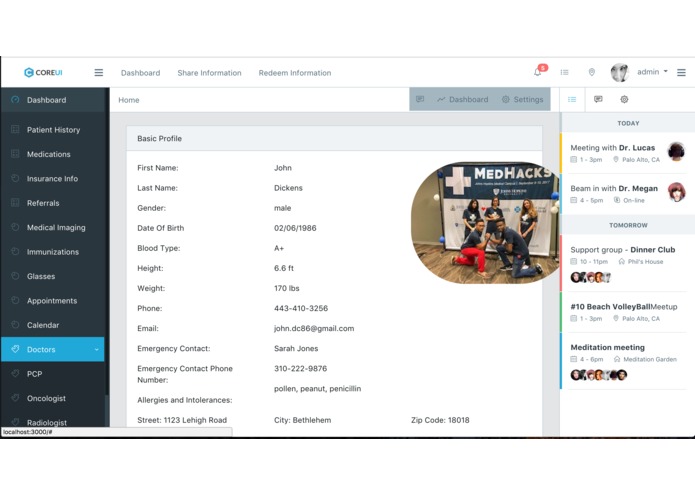Image resolution: width=695 pixels, height=494 pixels.
Task: Click the breadcrumb comment icon button
Action: click(420, 99)
